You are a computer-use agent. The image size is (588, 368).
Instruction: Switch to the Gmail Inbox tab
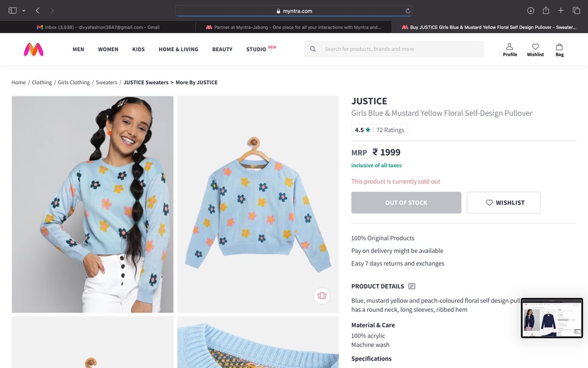[x=98, y=27]
